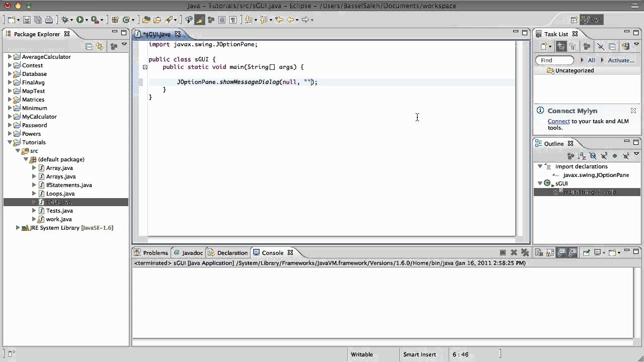Switch to sGUI.java editor tab
Viewport: 644px width, 362px height.
pyautogui.click(x=157, y=34)
